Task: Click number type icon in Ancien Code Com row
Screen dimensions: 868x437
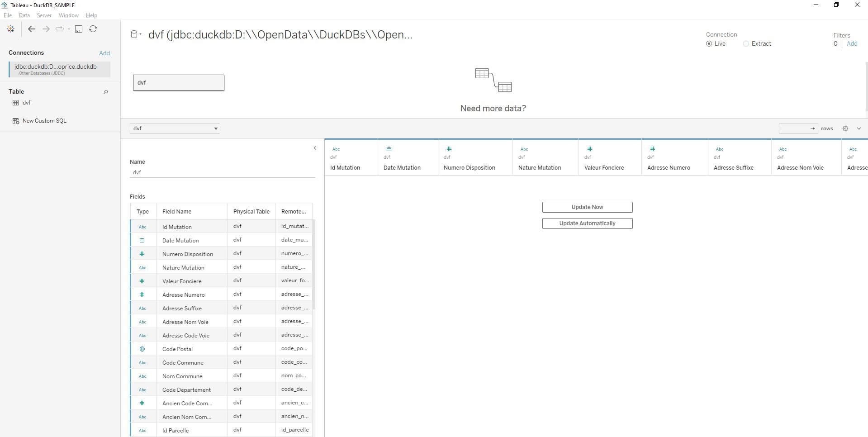Action: click(x=142, y=403)
